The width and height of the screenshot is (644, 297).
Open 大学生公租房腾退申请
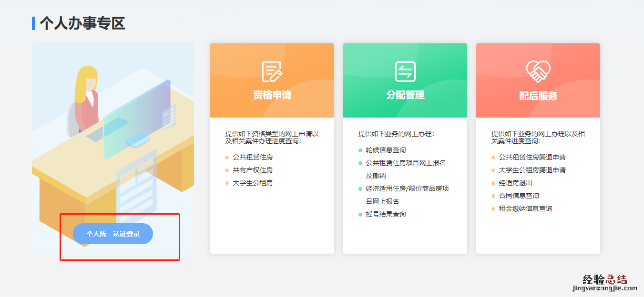coord(532,170)
